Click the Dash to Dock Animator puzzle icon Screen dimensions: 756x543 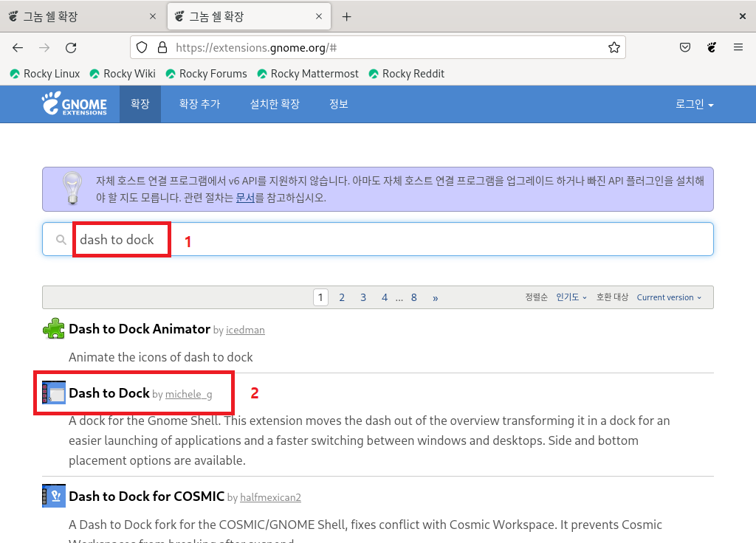(53, 328)
